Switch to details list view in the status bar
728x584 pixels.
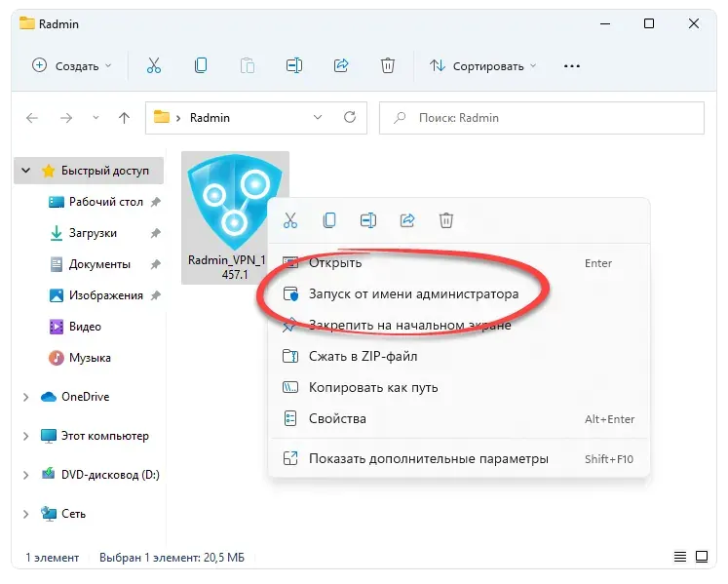[680, 557]
